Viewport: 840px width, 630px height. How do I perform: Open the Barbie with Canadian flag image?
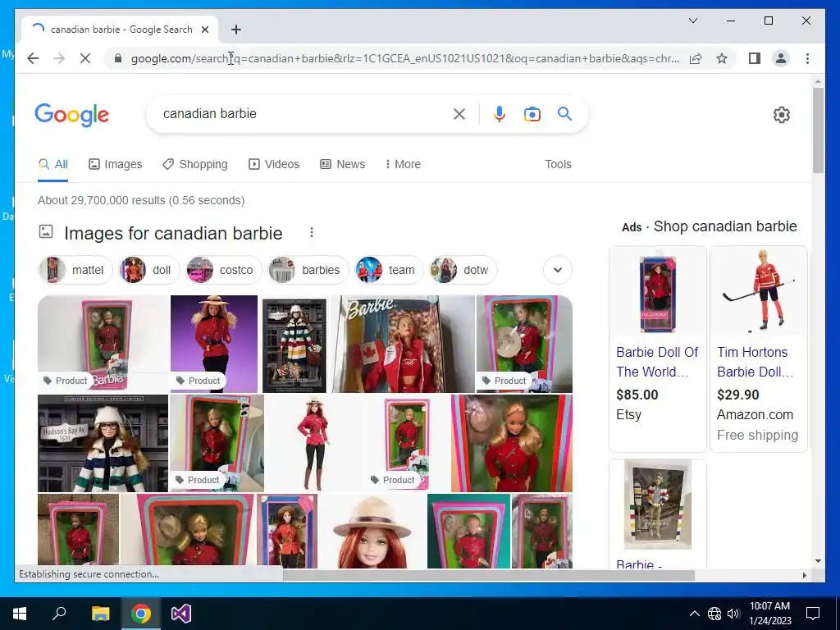click(404, 344)
